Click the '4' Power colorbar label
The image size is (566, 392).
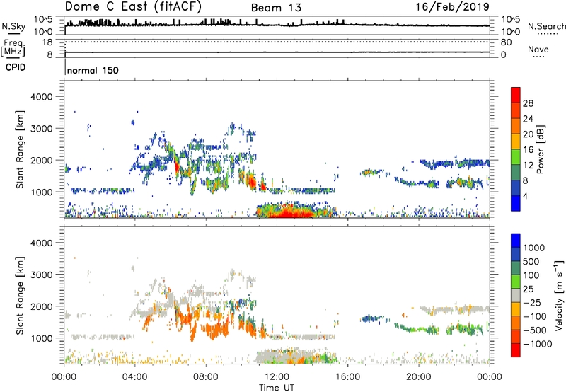526,195
